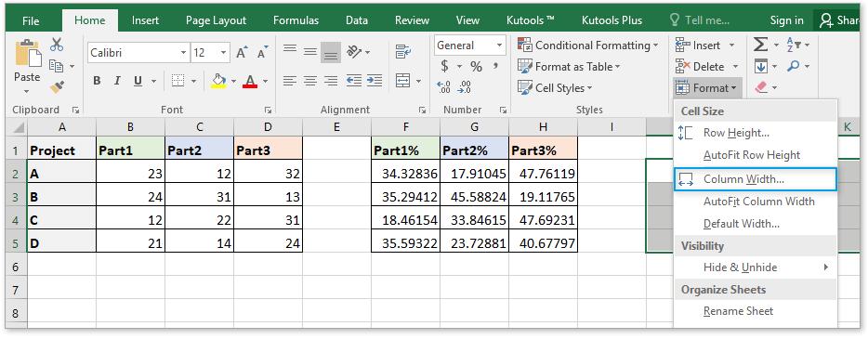This screenshot has width=868, height=339.
Task: Open Find & Select magnifier icon
Action: pos(793,66)
